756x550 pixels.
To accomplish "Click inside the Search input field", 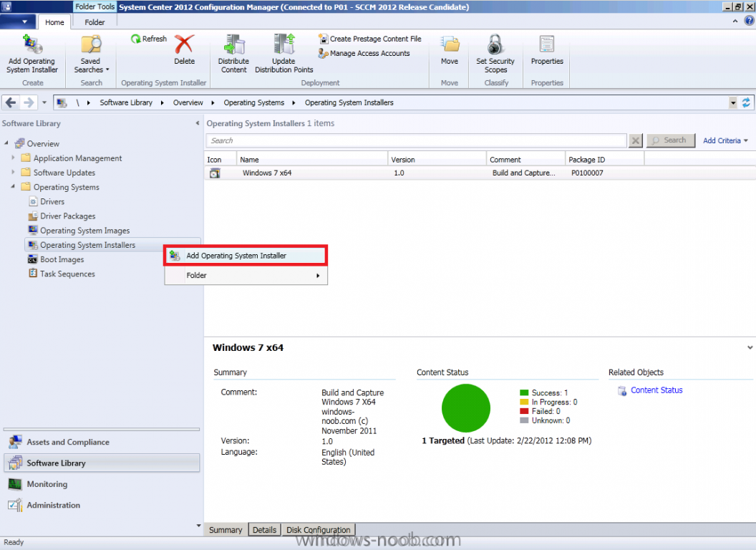I will 417,140.
